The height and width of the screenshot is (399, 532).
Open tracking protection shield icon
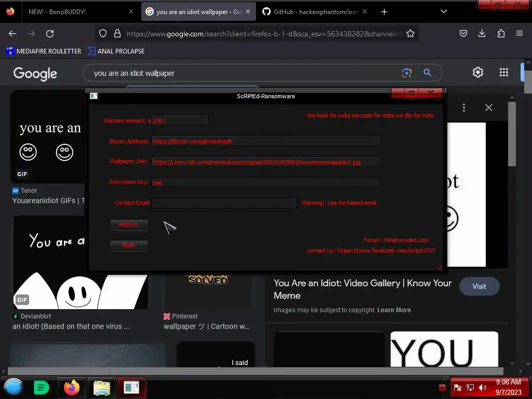(x=103, y=33)
